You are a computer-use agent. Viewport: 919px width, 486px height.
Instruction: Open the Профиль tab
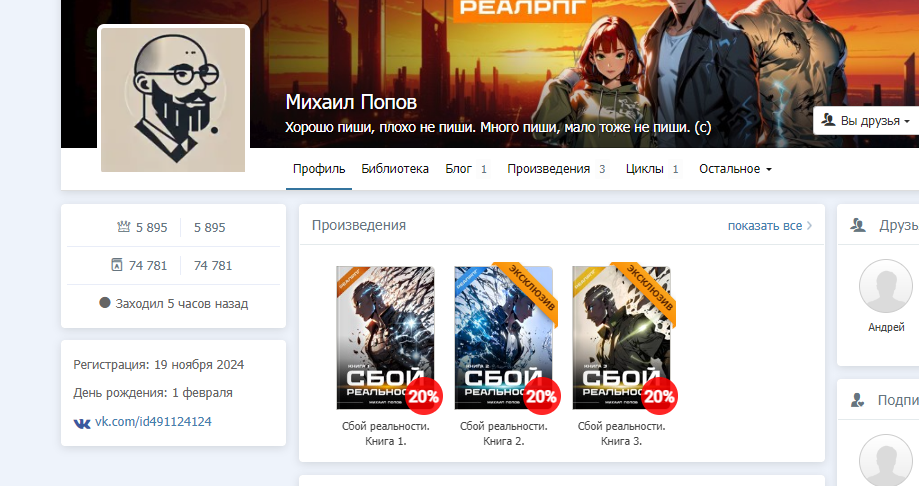point(319,169)
